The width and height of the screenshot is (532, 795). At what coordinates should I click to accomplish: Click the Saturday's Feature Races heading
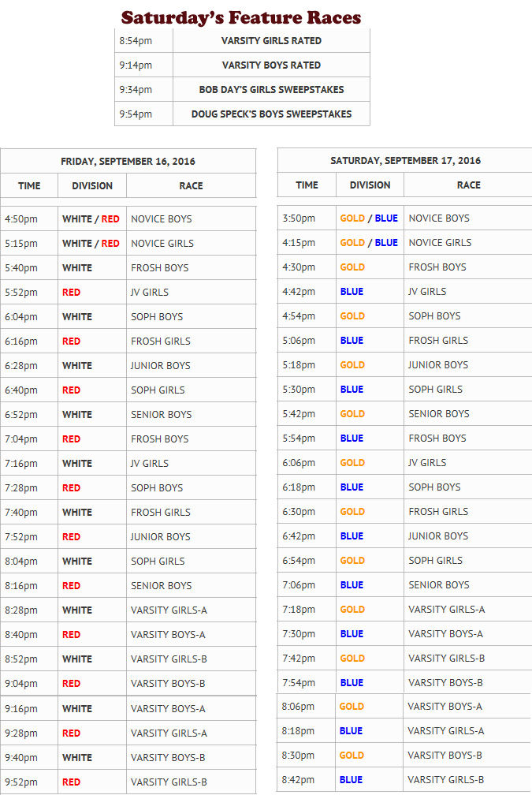241,17
